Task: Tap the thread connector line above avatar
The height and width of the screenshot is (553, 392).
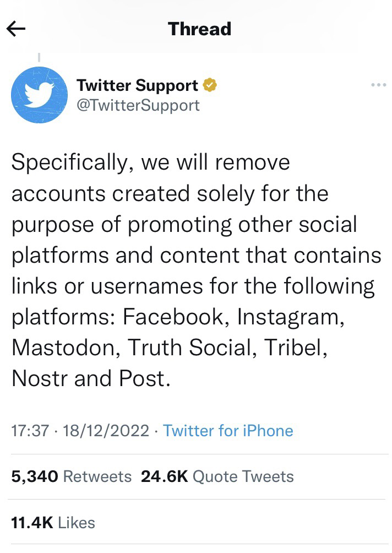Action: [x=39, y=57]
